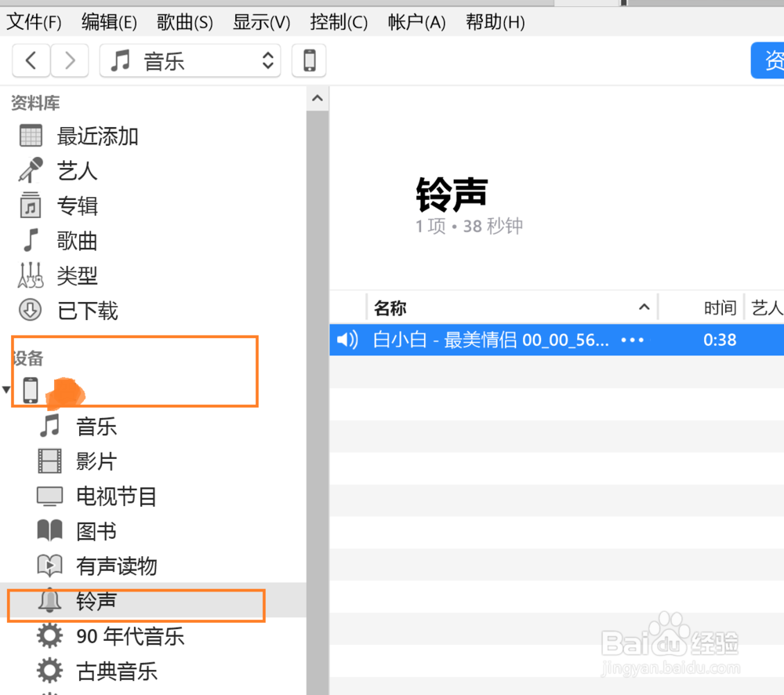Select the 影片 (Movies) item under device

[x=96, y=461]
